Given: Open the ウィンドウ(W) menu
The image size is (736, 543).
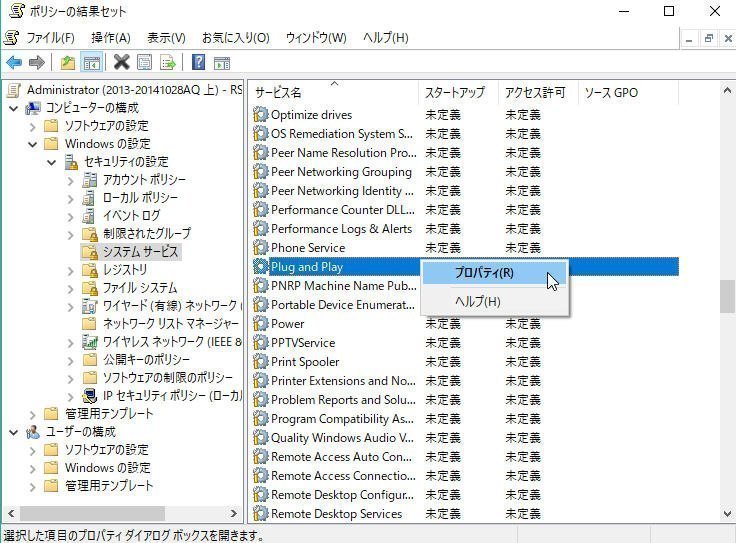Looking at the screenshot, I should (316, 38).
